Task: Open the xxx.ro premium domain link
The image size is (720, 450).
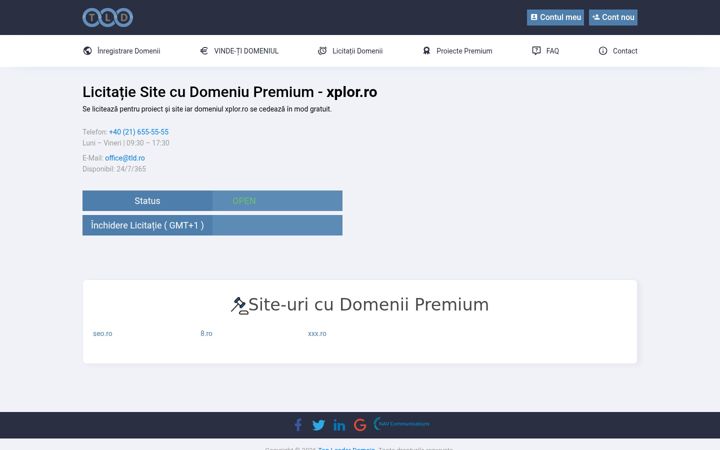Action: pyautogui.click(x=317, y=333)
